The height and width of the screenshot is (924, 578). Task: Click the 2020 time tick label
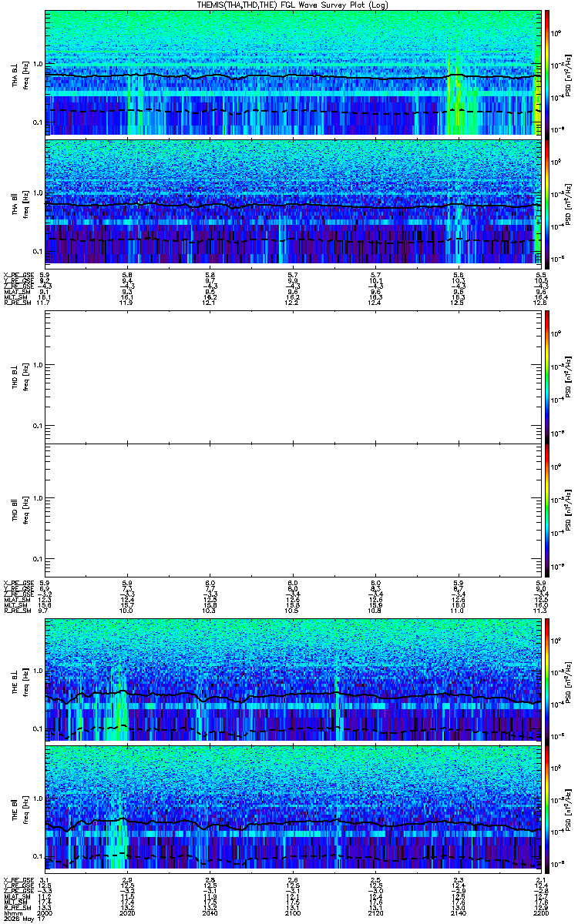(x=127, y=912)
